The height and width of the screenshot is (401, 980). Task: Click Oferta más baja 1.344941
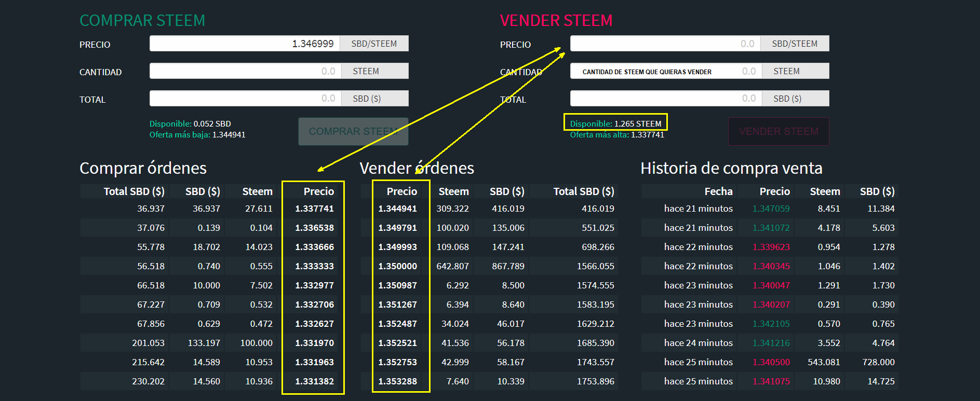coord(197,134)
